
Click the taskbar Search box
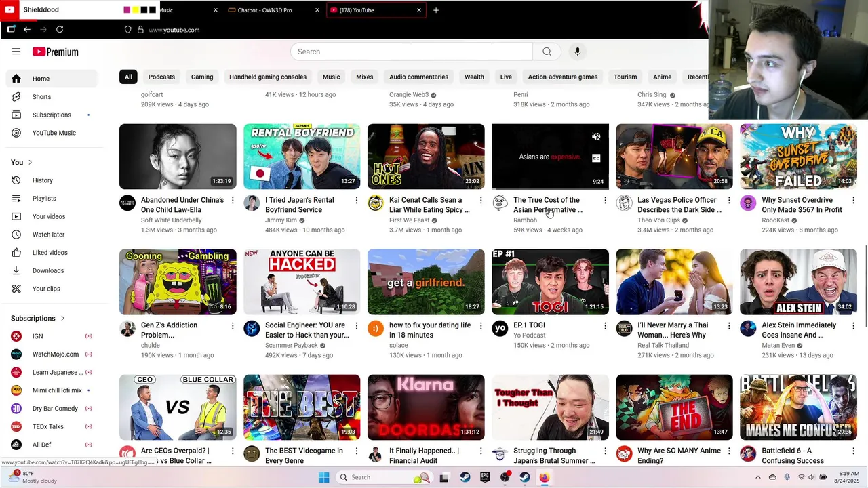pos(384,477)
